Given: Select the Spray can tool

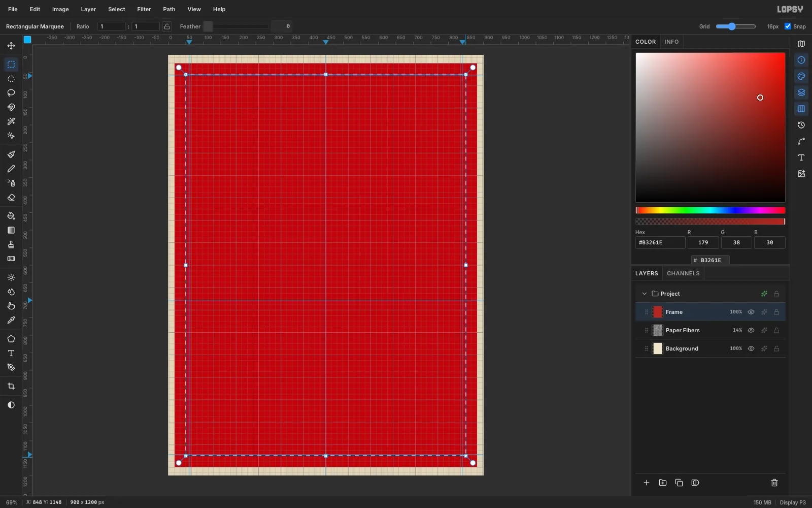Looking at the screenshot, I should (11, 183).
